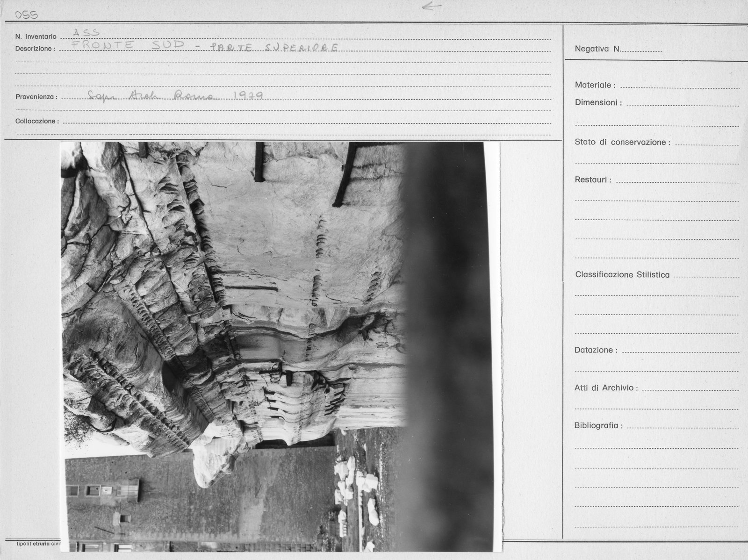
Task: Click the handwritten 'ASS' inventory entry
Action: click(86, 32)
